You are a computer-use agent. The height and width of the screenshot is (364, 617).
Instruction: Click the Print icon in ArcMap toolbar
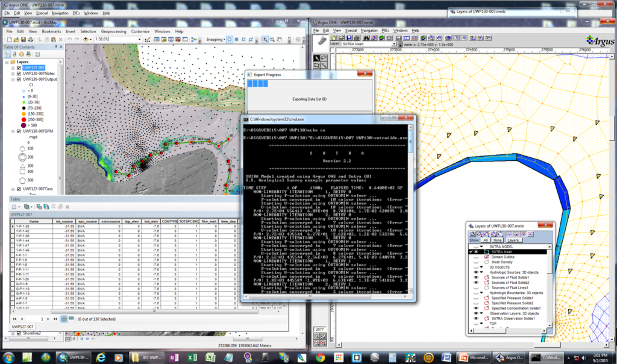click(x=30, y=39)
